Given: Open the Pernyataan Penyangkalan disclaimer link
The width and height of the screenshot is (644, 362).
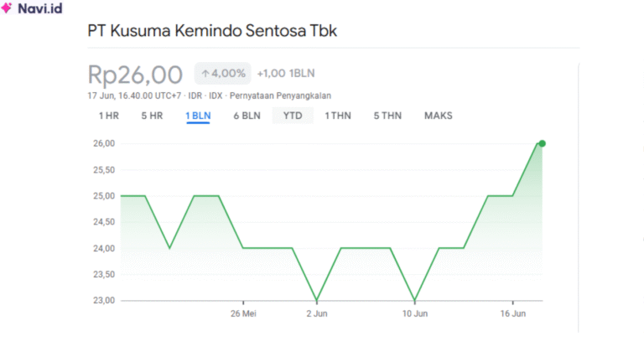Looking at the screenshot, I should pyautogui.click(x=280, y=96).
